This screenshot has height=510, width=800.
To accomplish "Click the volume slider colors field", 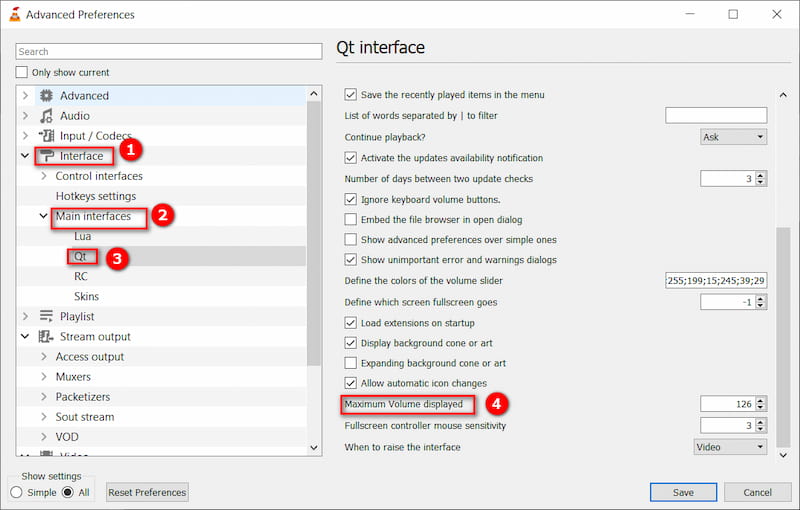I will pos(715,281).
